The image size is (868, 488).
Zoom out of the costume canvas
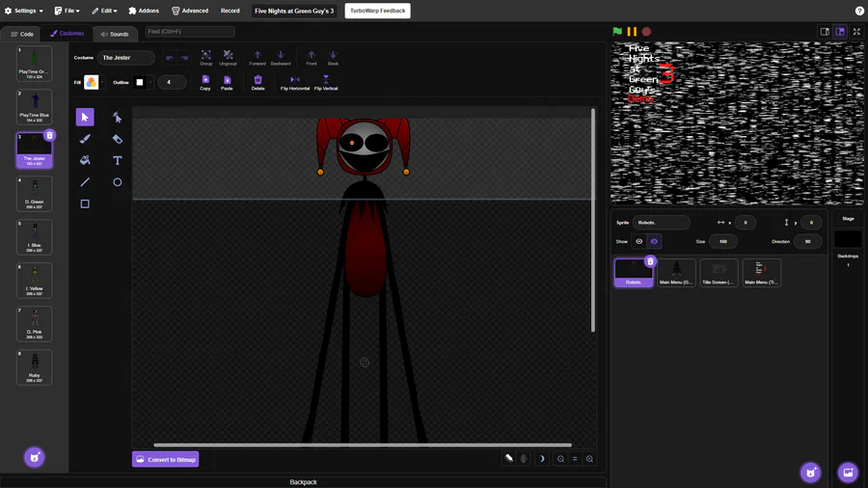(x=560, y=459)
